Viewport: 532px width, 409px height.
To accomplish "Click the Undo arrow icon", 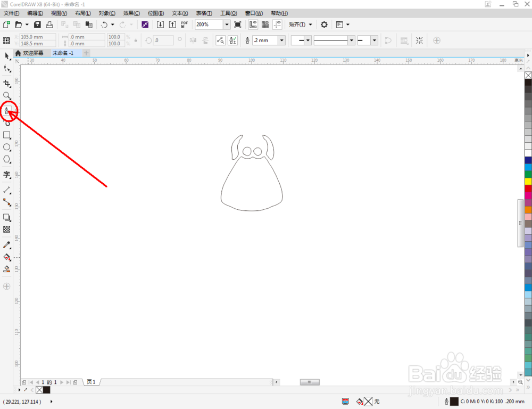I will [104, 24].
